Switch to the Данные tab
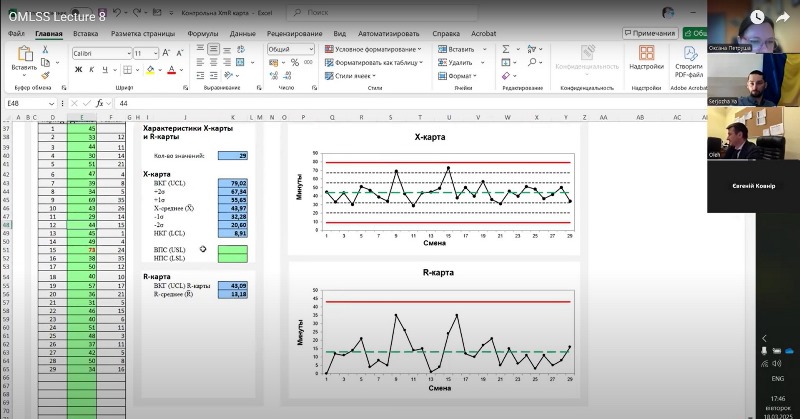Viewport: 800px width, 419px height. tap(242, 34)
